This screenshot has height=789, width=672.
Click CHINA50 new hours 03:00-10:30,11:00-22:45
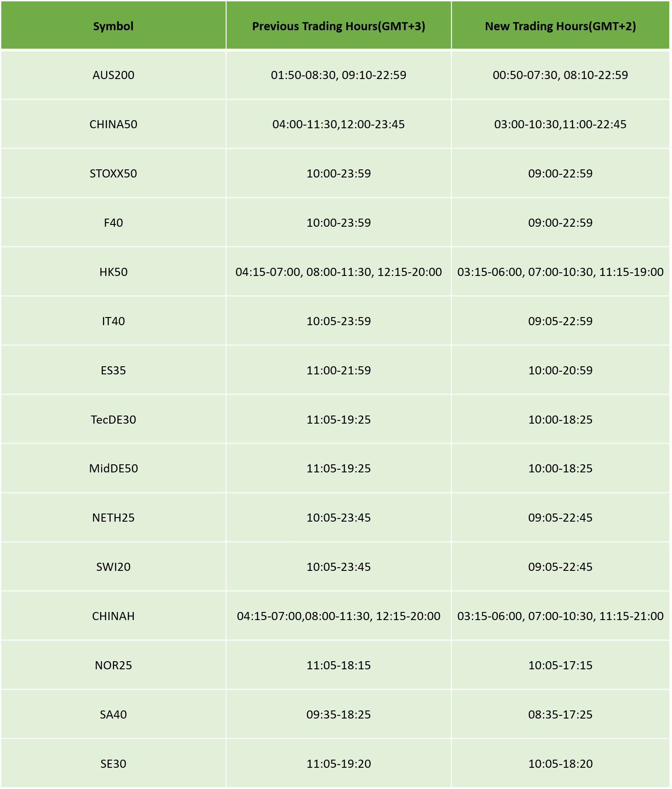[560, 124]
